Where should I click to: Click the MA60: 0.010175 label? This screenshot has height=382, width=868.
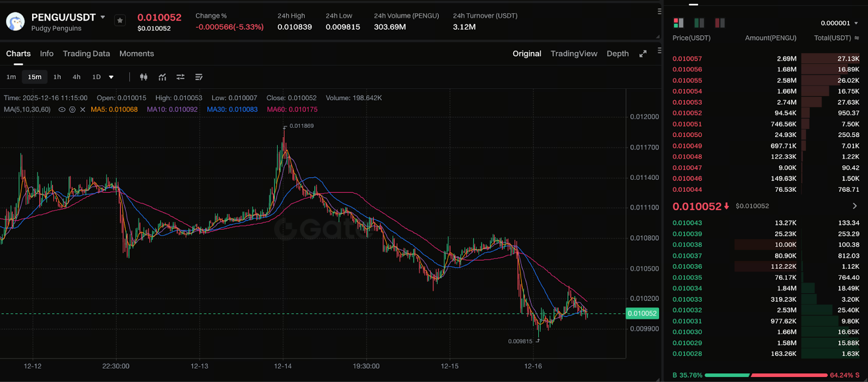click(x=292, y=109)
